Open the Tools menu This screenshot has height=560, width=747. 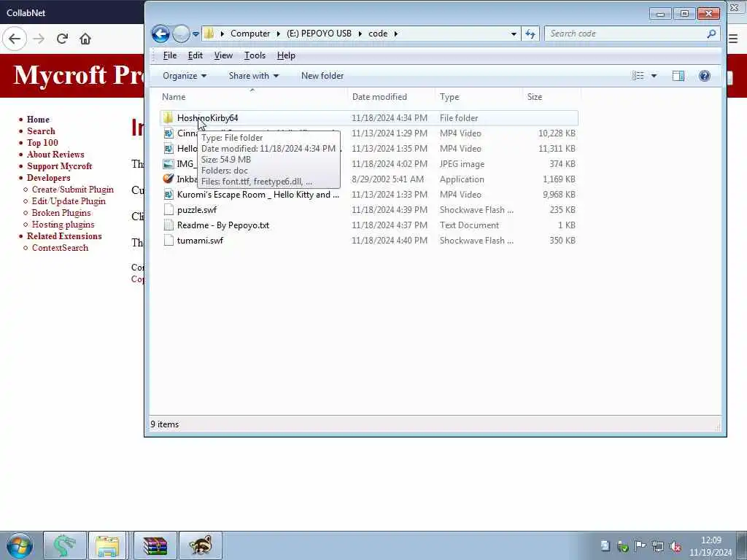[255, 55]
